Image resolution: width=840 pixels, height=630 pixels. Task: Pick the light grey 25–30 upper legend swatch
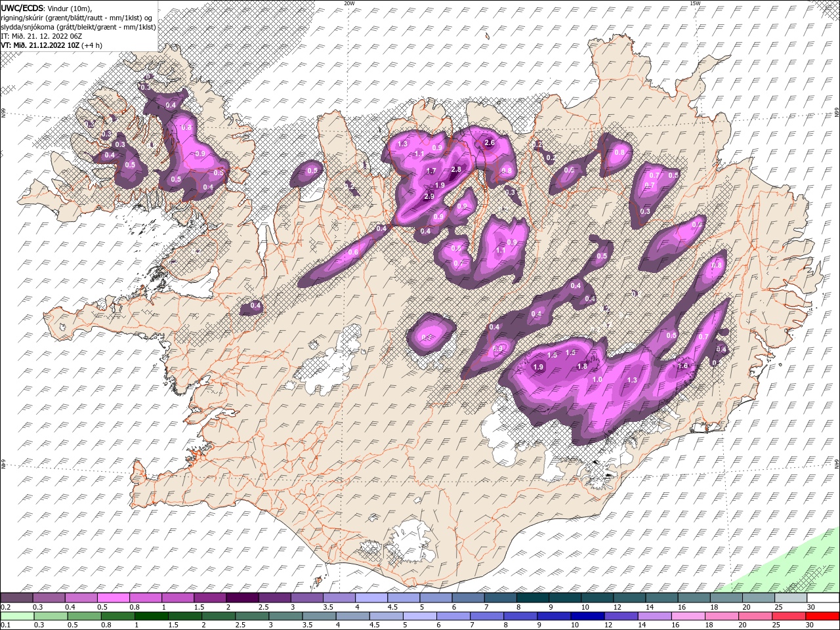(790, 598)
